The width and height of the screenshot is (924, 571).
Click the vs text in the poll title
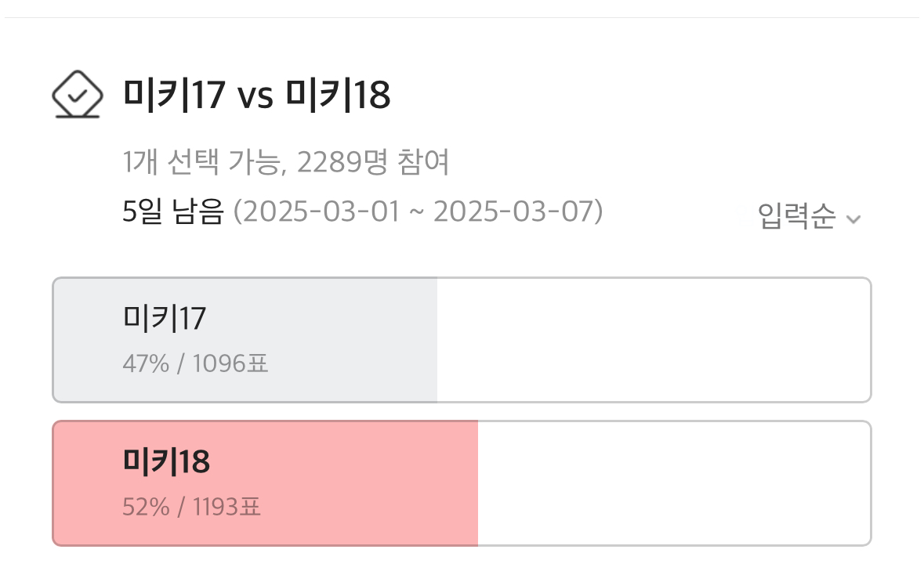pos(255,97)
